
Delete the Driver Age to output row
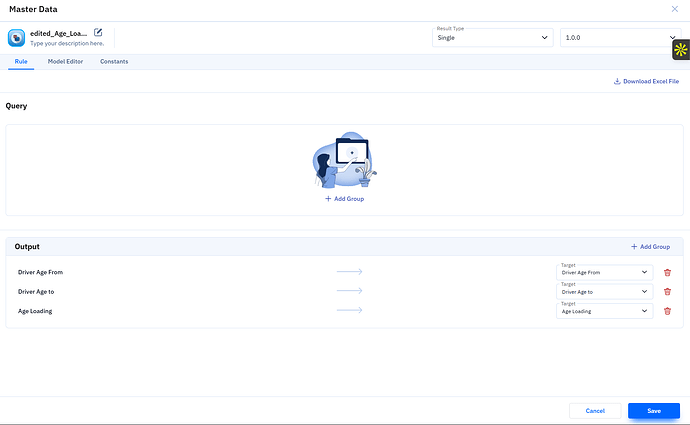[x=667, y=291]
